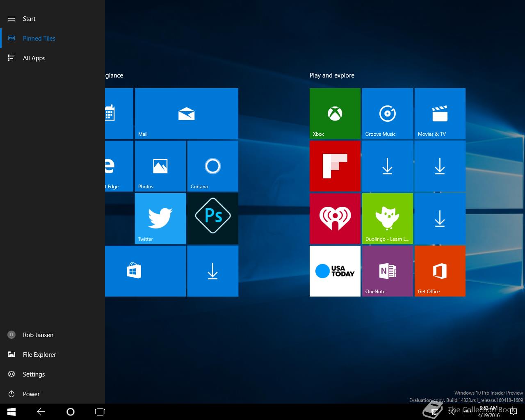
Task: Open Task View from taskbar
Action: tap(100, 412)
